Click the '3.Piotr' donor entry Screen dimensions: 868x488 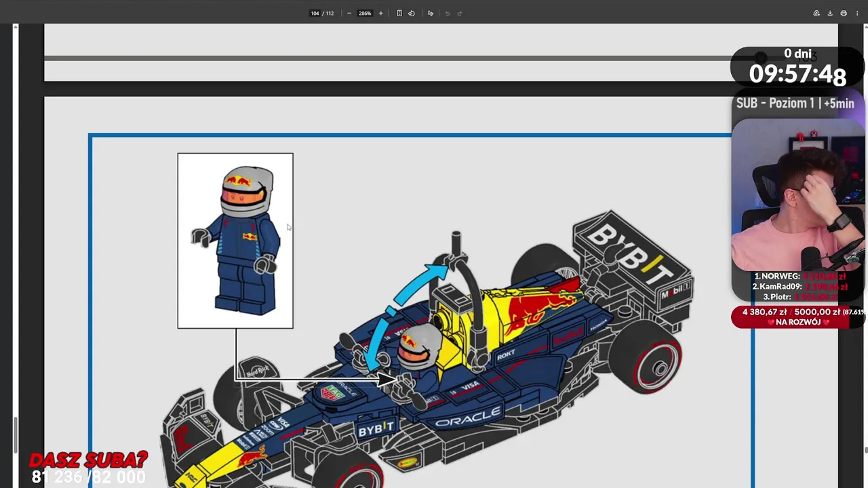pyautogui.click(x=800, y=297)
